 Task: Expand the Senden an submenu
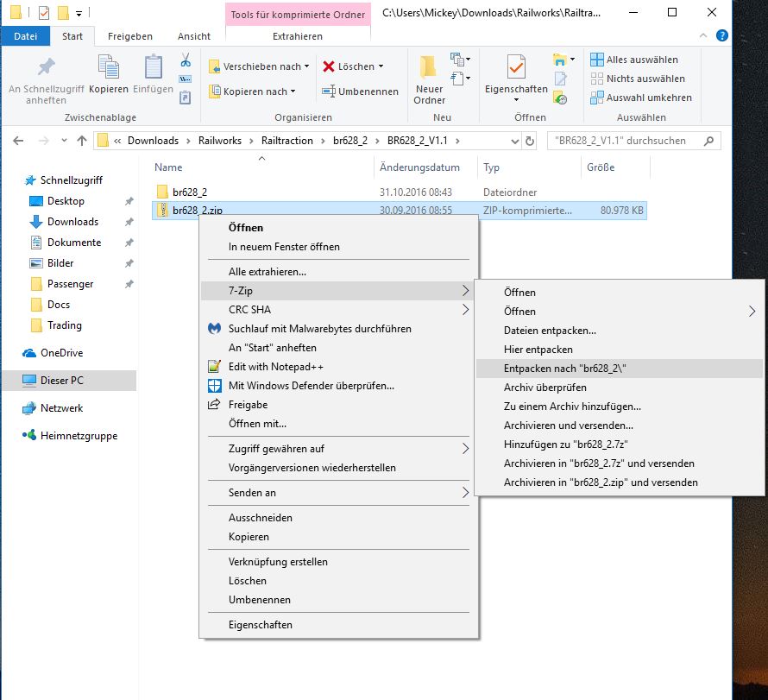[466, 493]
